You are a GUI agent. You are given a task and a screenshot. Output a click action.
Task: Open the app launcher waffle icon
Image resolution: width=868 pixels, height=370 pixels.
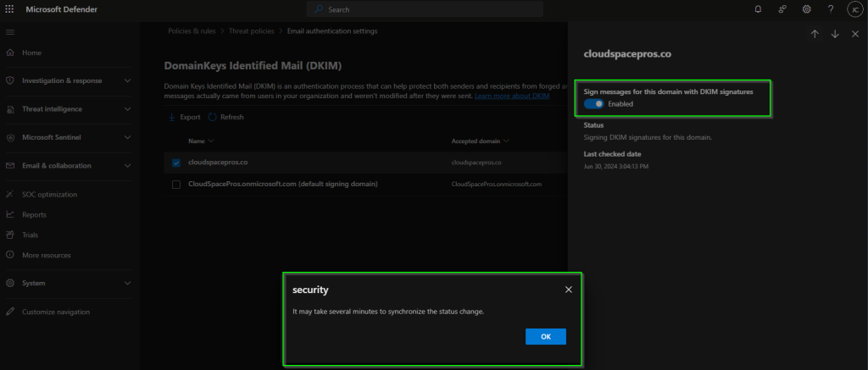9,9
